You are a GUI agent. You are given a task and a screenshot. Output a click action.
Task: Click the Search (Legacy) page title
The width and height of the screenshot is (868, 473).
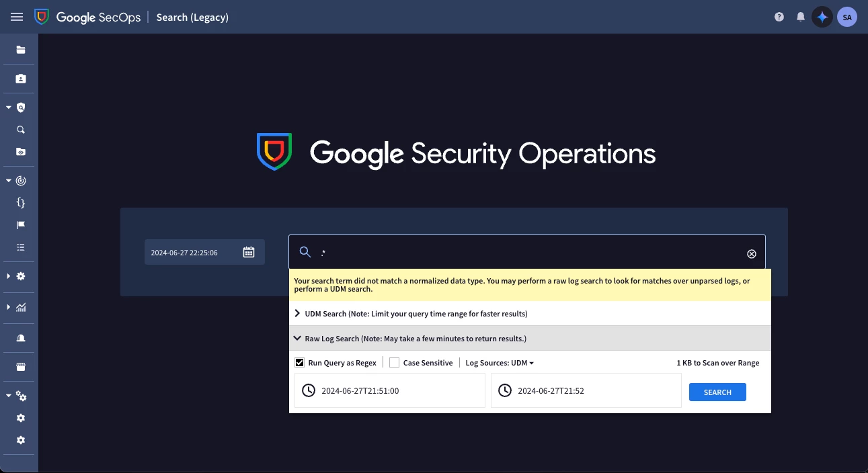coord(192,17)
